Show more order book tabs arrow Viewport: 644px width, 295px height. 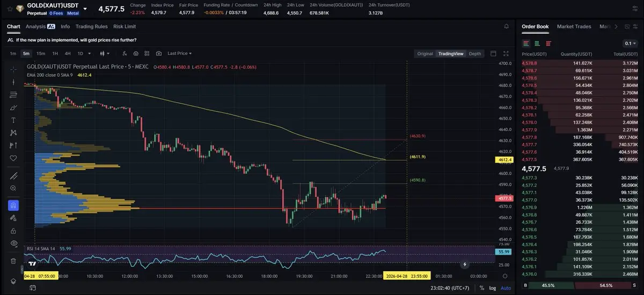coord(616,26)
